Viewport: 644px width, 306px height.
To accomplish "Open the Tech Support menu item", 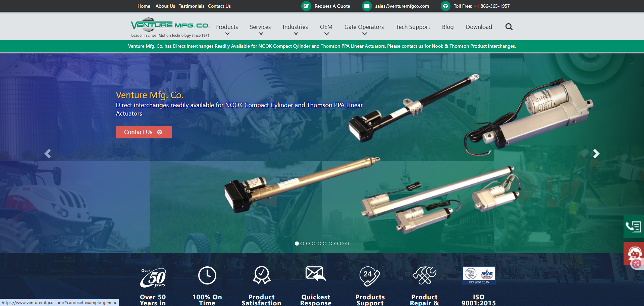I will pos(413,27).
